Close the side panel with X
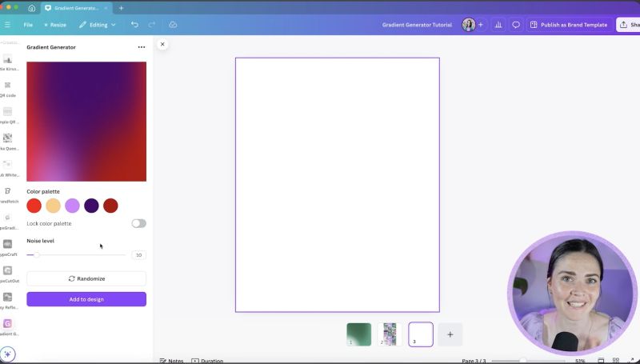Screen dimensions: 640x364 162,44
